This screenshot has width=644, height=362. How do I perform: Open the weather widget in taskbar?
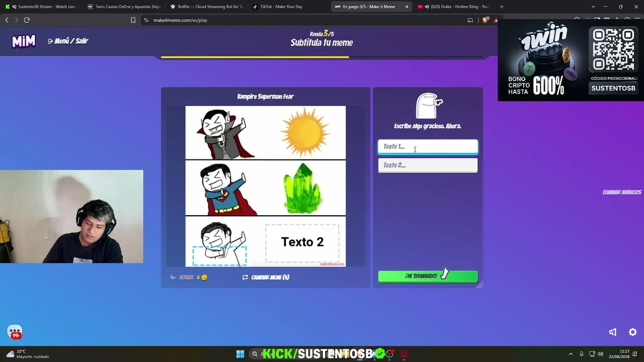(28, 354)
